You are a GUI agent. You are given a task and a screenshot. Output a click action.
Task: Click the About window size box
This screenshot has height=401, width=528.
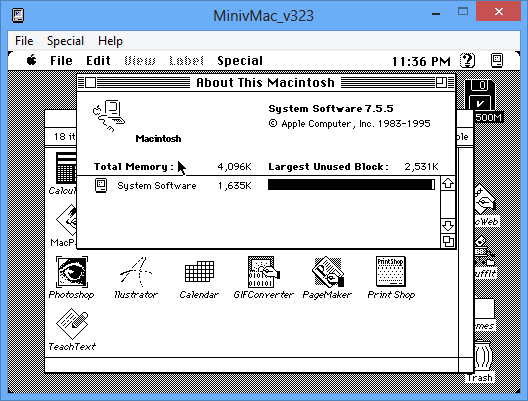(448, 241)
